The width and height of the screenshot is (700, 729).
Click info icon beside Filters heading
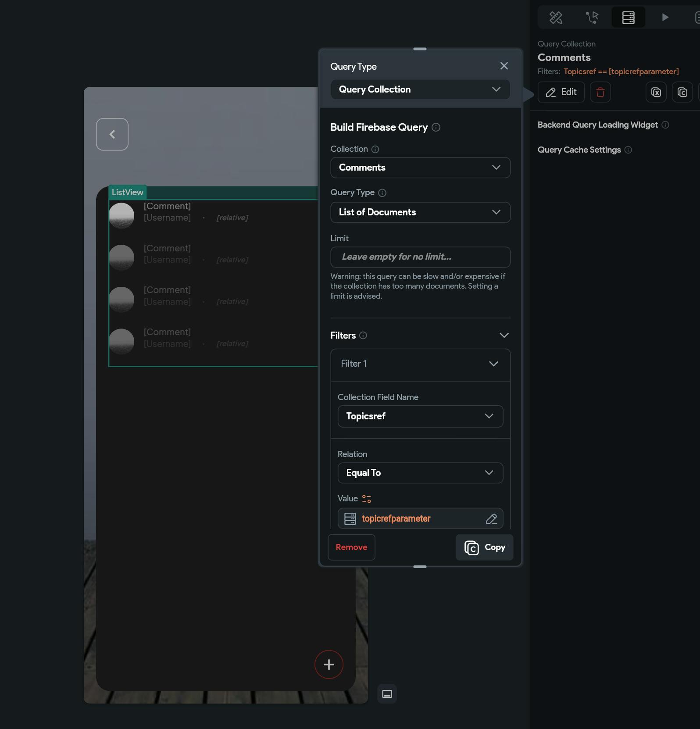[x=363, y=336]
